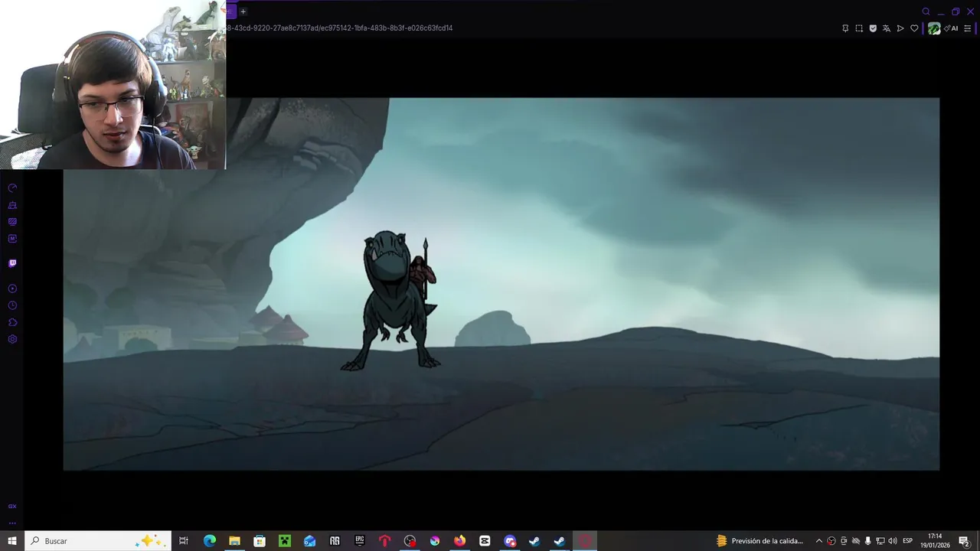Open Task View on the taskbar
980x551 pixels.
(x=184, y=541)
